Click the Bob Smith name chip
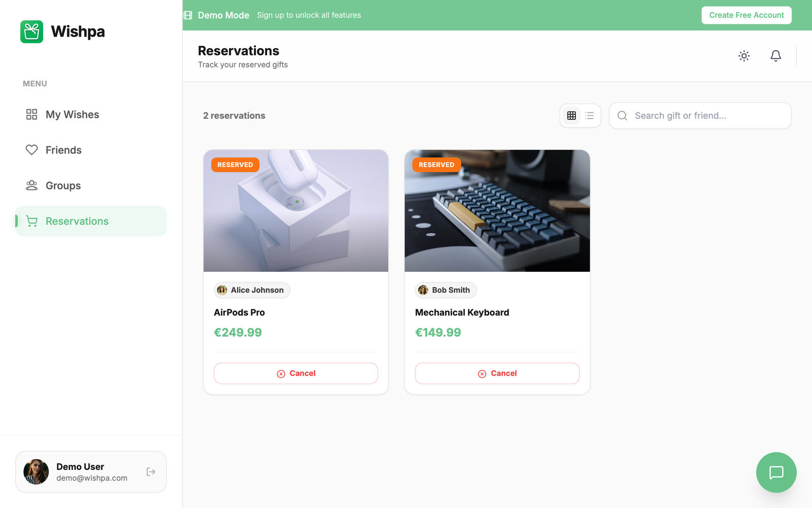 pyautogui.click(x=446, y=290)
